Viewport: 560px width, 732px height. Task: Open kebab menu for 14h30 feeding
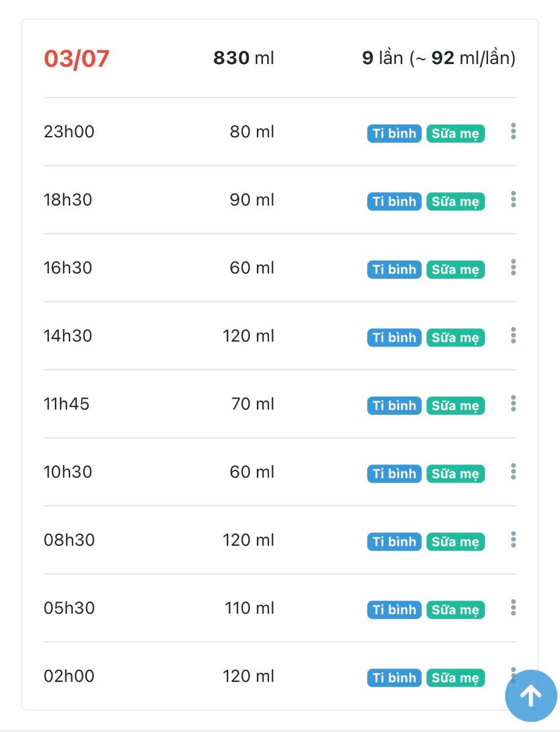pos(514,335)
